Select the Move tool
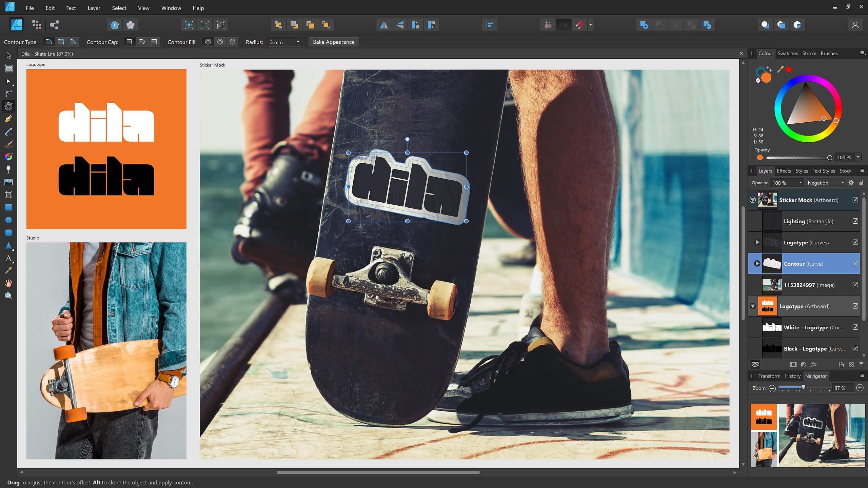 tap(8, 55)
